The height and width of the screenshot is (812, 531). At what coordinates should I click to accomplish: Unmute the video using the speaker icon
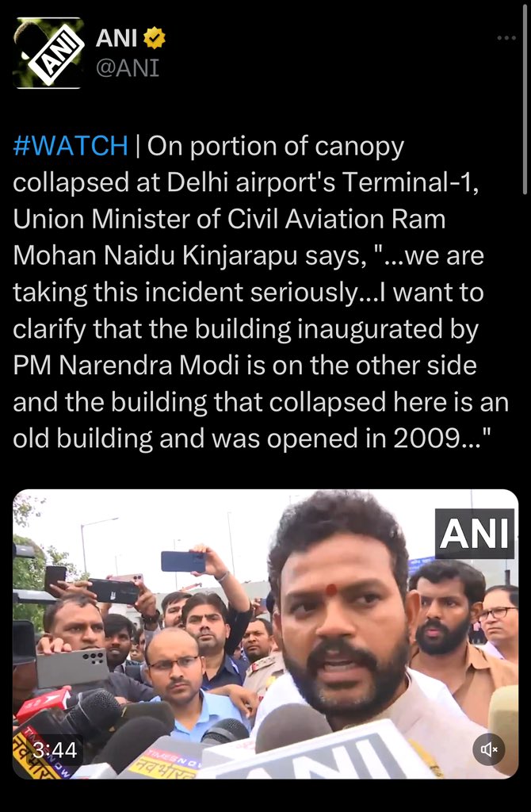click(x=488, y=749)
